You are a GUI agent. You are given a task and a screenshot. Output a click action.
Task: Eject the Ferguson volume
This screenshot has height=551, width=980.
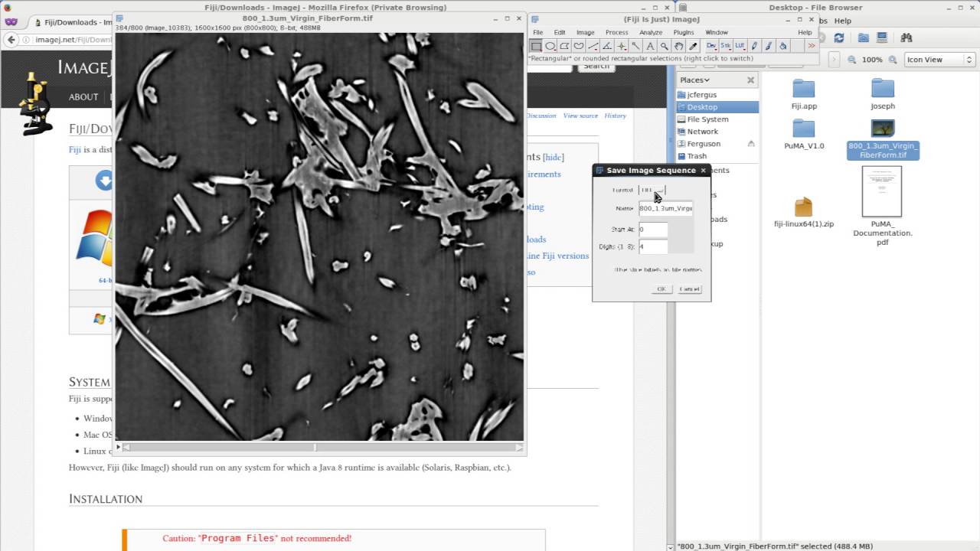point(751,144)
